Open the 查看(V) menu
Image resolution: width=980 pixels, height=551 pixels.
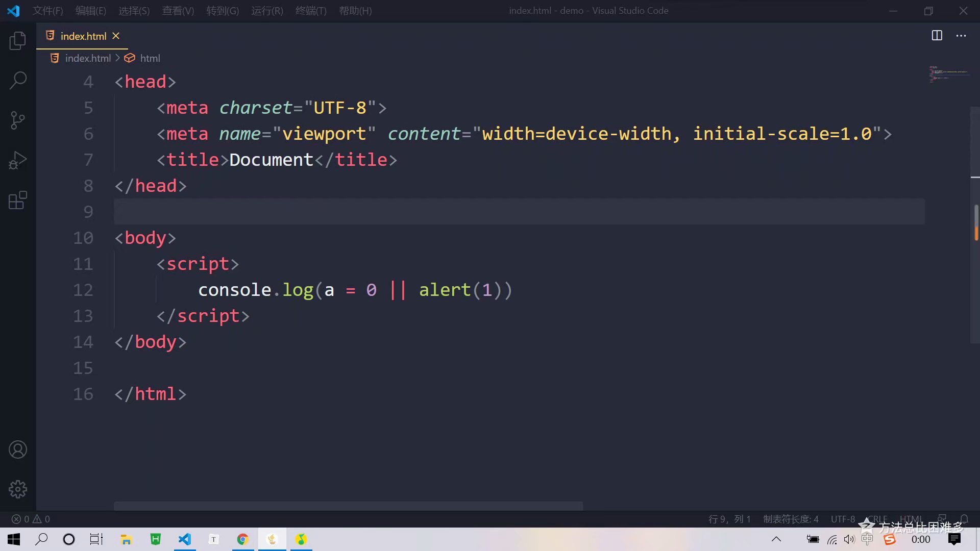tap(178, 11)
